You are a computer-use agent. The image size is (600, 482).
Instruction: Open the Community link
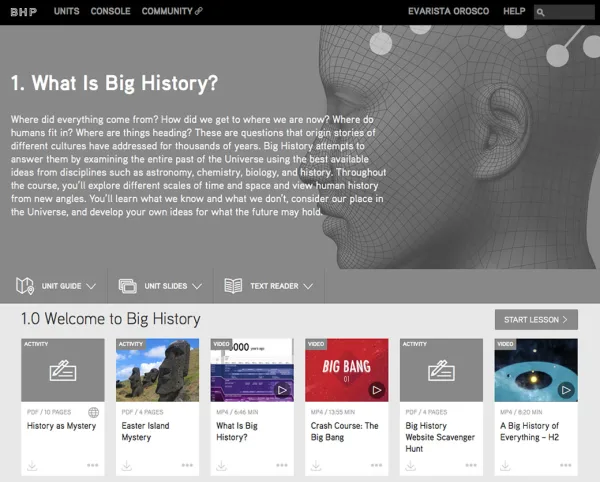coord(172,11)
